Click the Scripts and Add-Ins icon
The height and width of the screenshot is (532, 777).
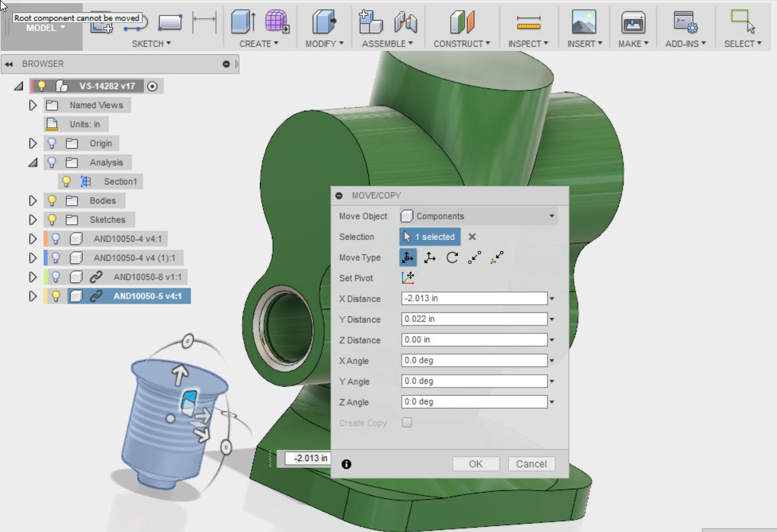(686, 22)
